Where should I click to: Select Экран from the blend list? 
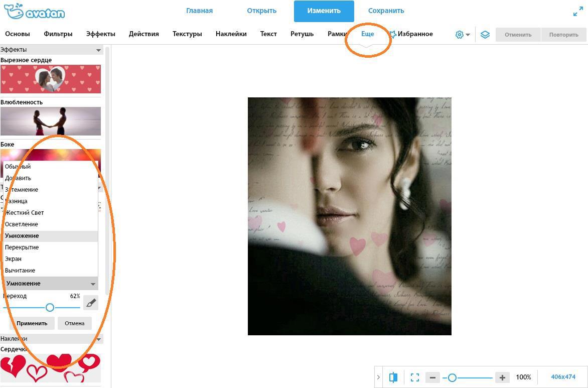point(14,259)
